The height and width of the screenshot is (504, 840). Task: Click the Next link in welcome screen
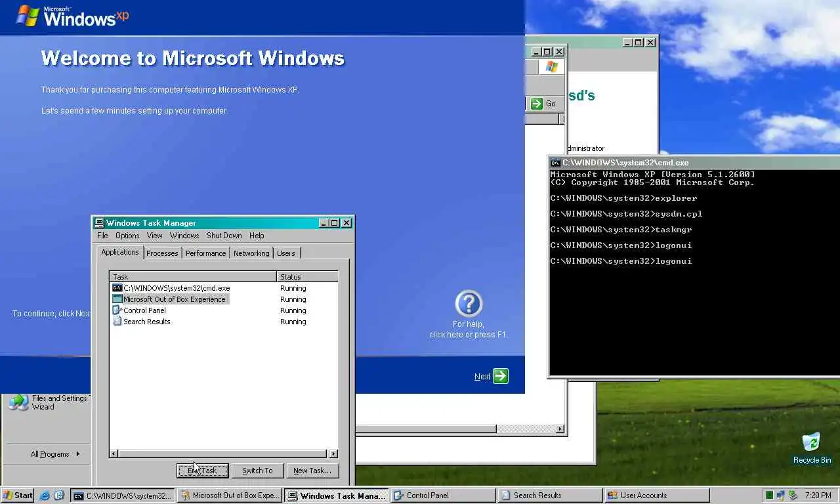[482, 377]
